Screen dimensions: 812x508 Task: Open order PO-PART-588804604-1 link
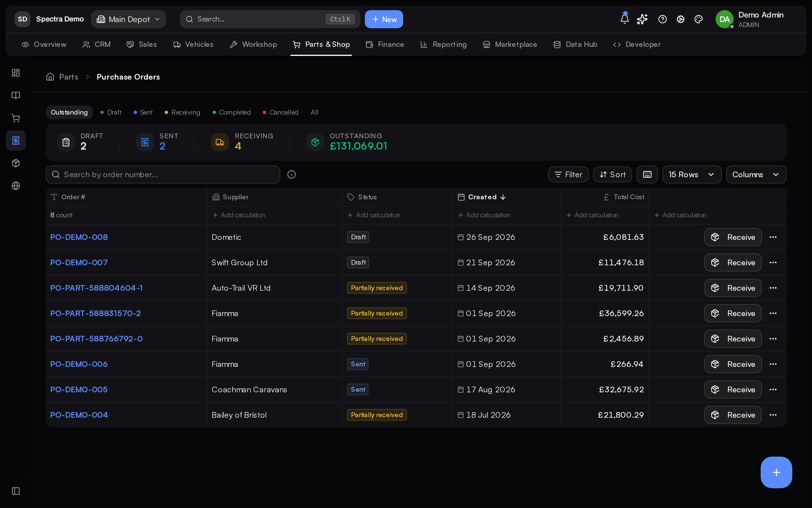[96, 288]
